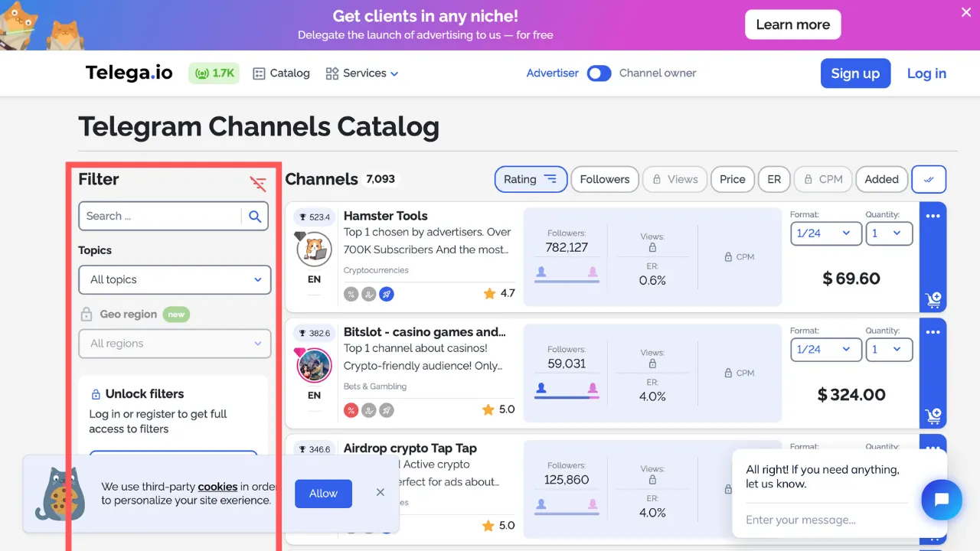Click Hamster Tools percent discount icon

[351, 294]
